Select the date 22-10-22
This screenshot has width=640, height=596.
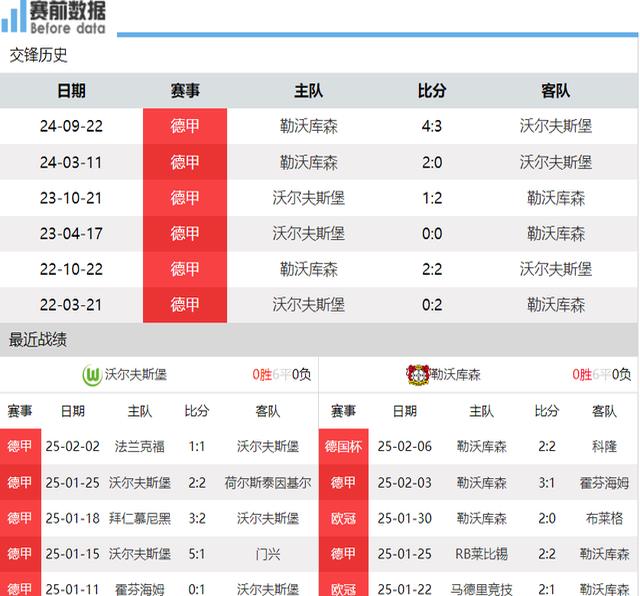coord(71,269)
